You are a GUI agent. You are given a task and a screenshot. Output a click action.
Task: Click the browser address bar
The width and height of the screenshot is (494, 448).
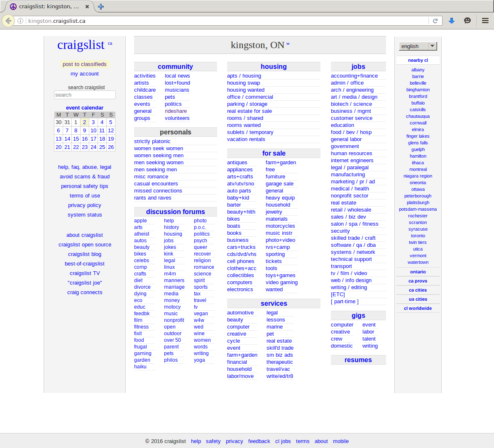[x=227, y=21]
